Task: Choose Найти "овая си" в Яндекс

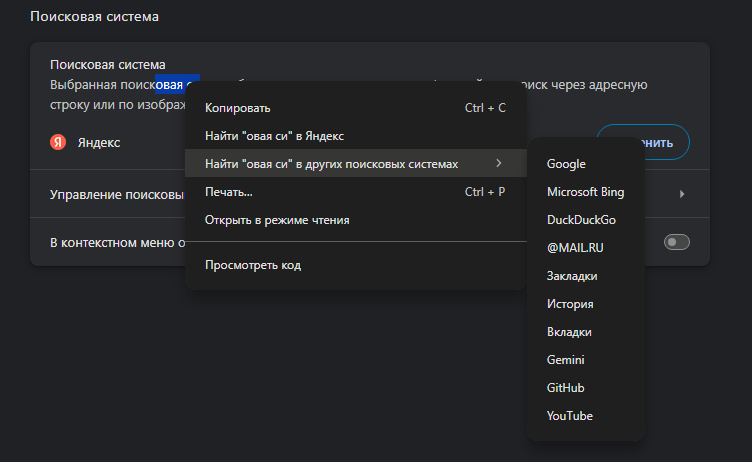Action: click(x=274, y=135)
